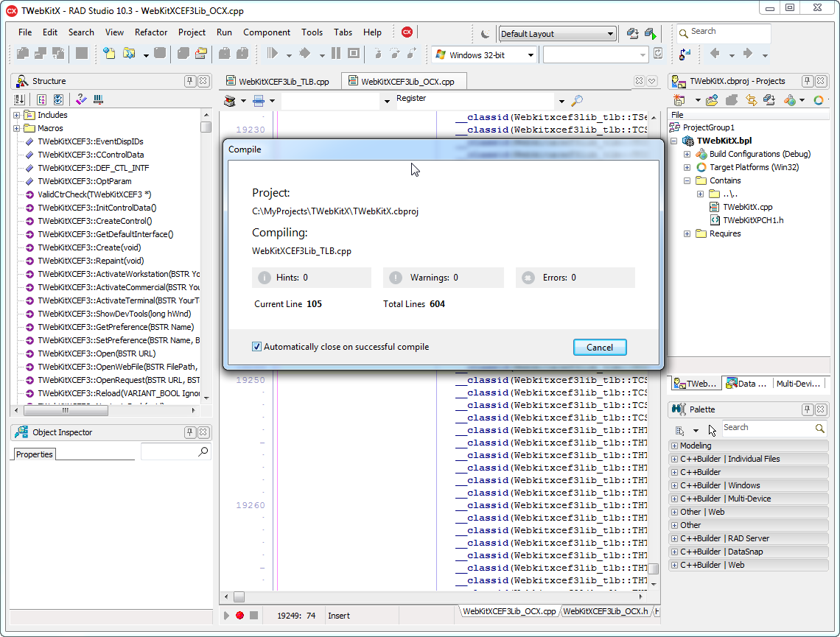
Task: Click the Hints: 0 indicator in Compile
Action: 312,278
